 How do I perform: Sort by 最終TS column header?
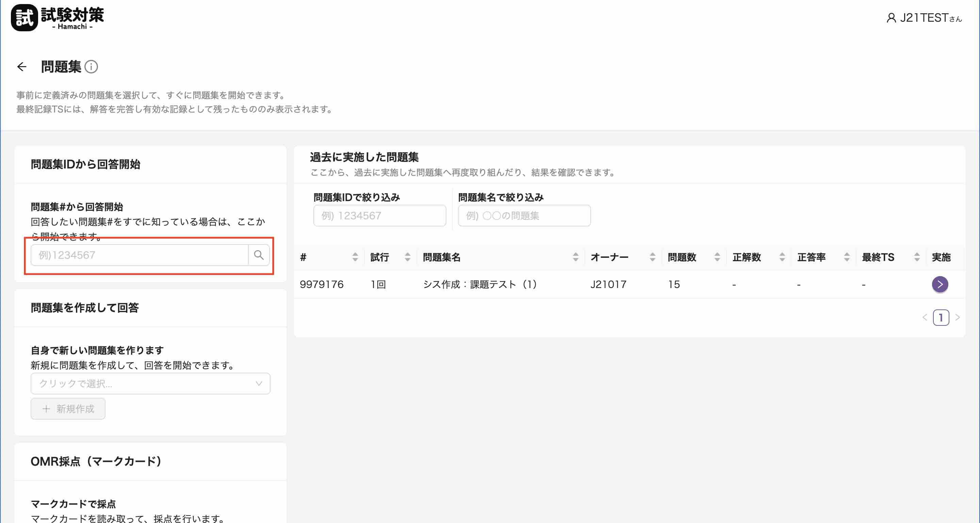tap(878, 257)
